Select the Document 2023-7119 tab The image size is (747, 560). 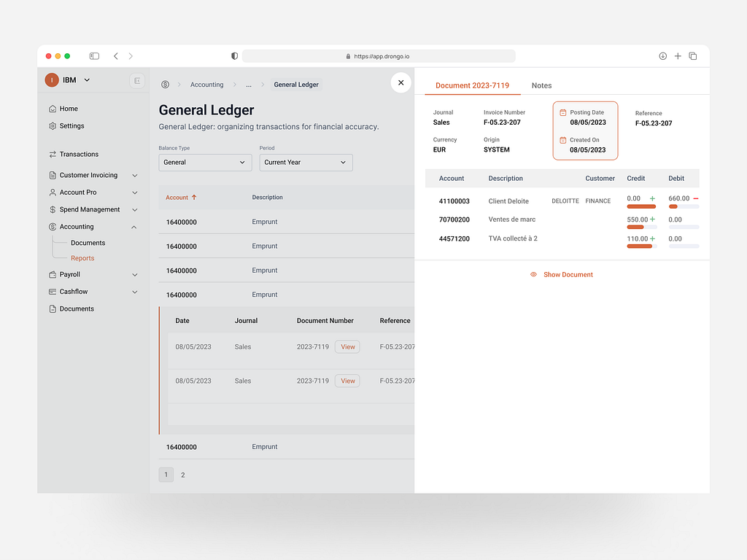coord(472,85)
